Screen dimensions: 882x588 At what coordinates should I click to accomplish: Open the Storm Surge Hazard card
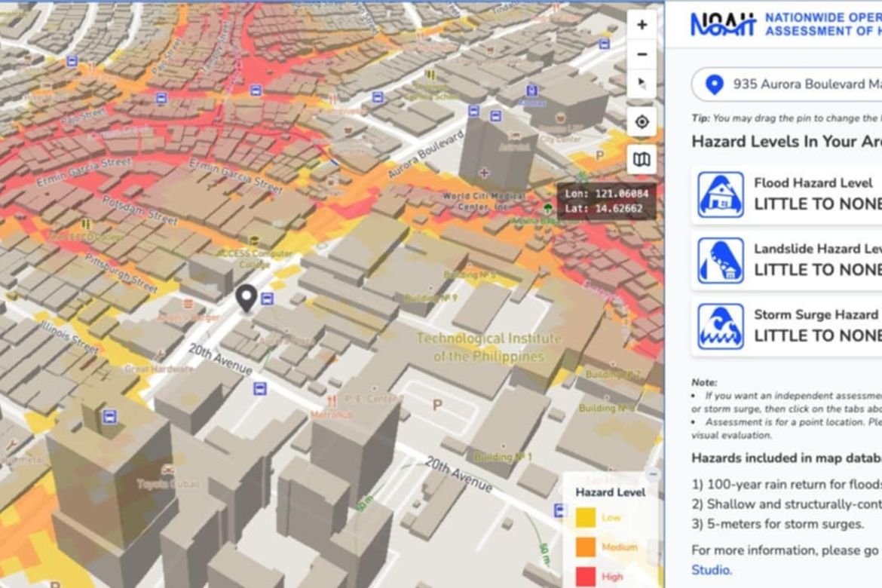(x=787, y=327)
